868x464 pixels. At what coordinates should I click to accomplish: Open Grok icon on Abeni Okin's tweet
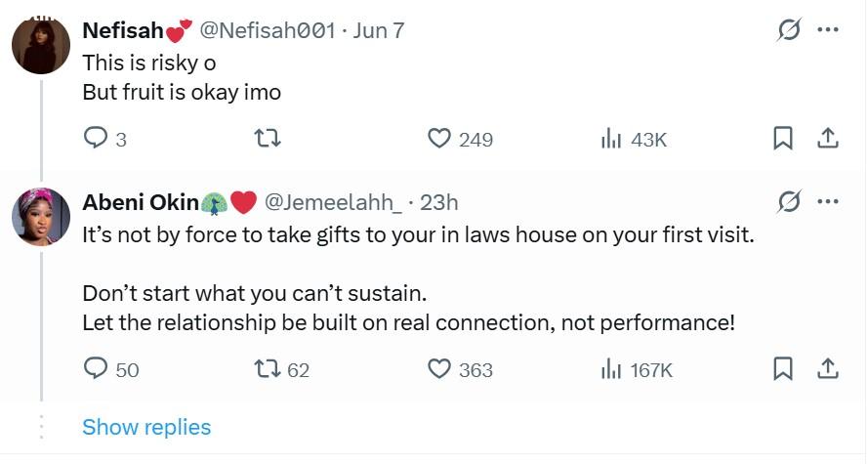pyautogui.click(x=788, y=201)
